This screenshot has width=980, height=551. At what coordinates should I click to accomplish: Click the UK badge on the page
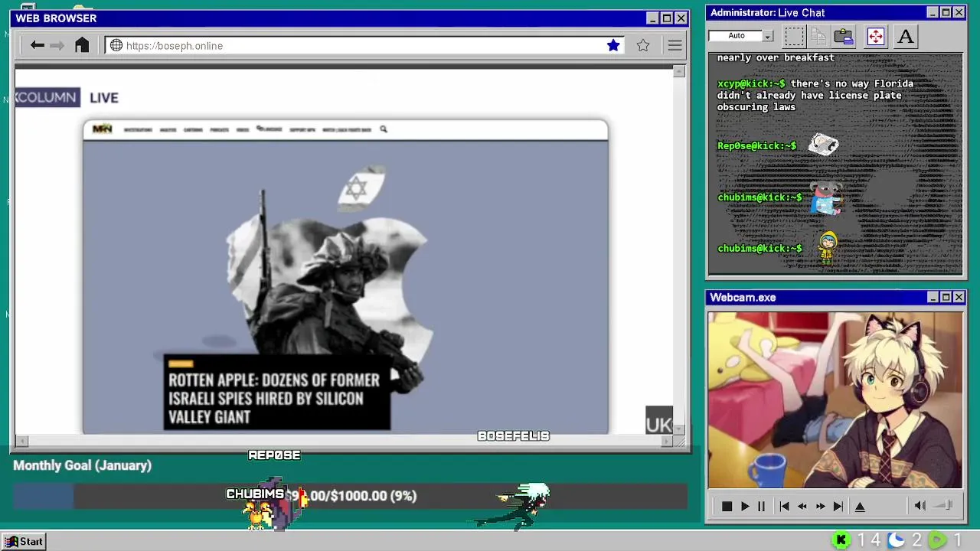659,422
